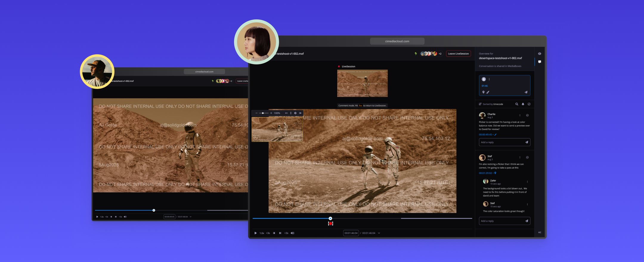Mark Charlie's comment as resolved
Image resolution: width=644 pixels, height=262 pixels.
527,115
